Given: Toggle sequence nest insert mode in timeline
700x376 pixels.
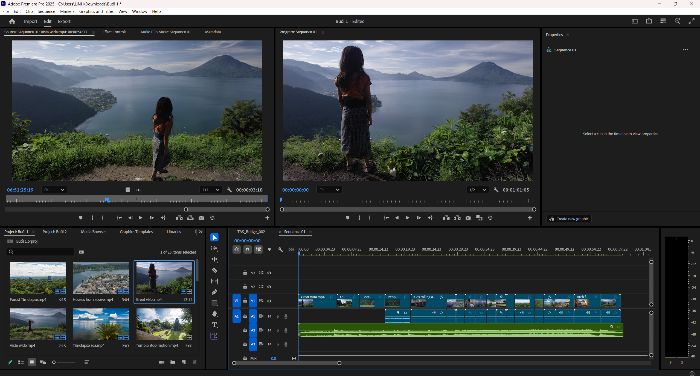Looking at the screenshot, I should [x=237, y=250].
